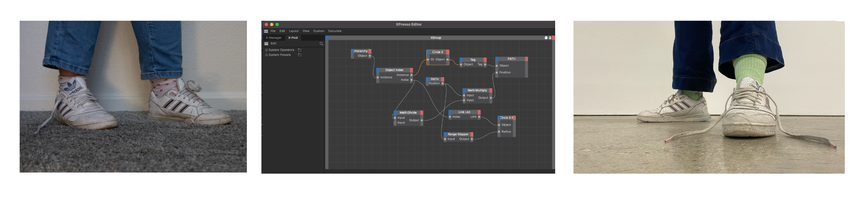Image resolution: width=868 pixels, height=198 pixels.
Task: Expand the System Presets tree item
Action: pos(266,55)
